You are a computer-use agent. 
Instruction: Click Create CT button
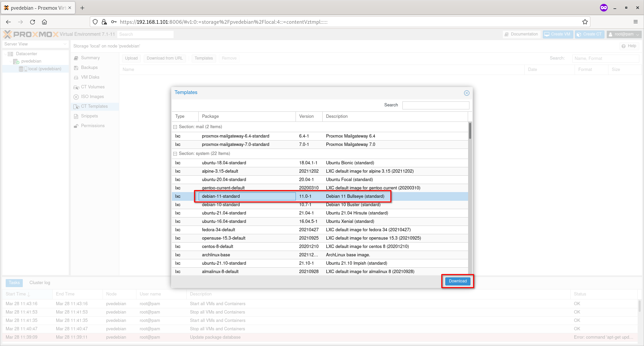pos(589,34)
